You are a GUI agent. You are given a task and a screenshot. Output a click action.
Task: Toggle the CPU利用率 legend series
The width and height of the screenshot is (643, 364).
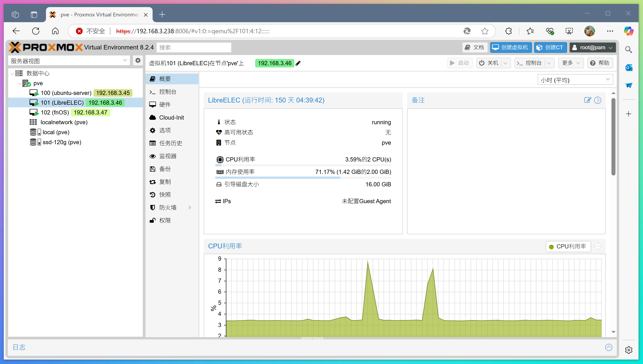coord(568,246)
